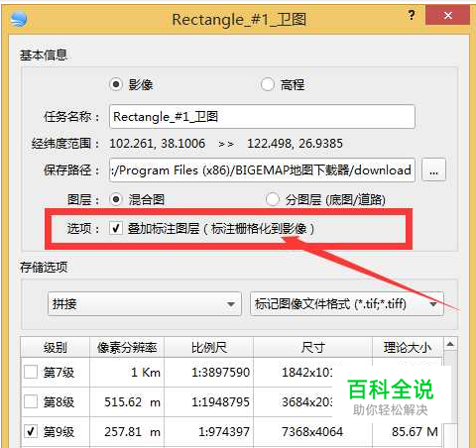Click the BIGEMAP globe icon in title bar
476x448 pixels.
click(19, 19)
